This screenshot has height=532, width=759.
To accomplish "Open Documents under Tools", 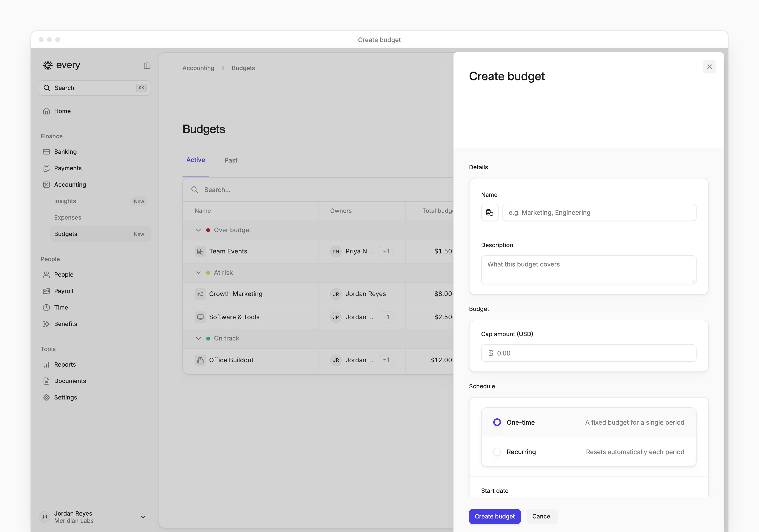I will pos(95,381).
